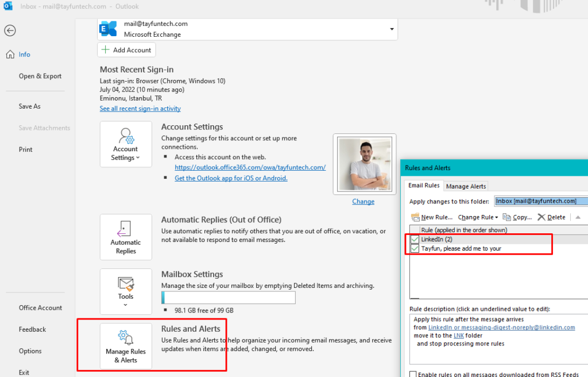588x377 pixels.
Task: Open the Change Rule dropdown
Action: point(478,217)
